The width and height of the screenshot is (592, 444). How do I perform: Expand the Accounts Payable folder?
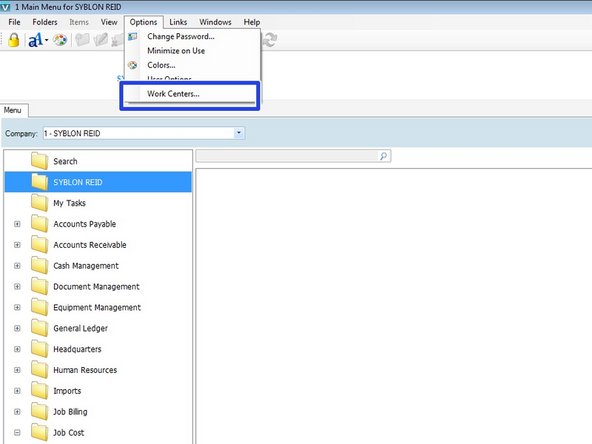pos(17,224)
